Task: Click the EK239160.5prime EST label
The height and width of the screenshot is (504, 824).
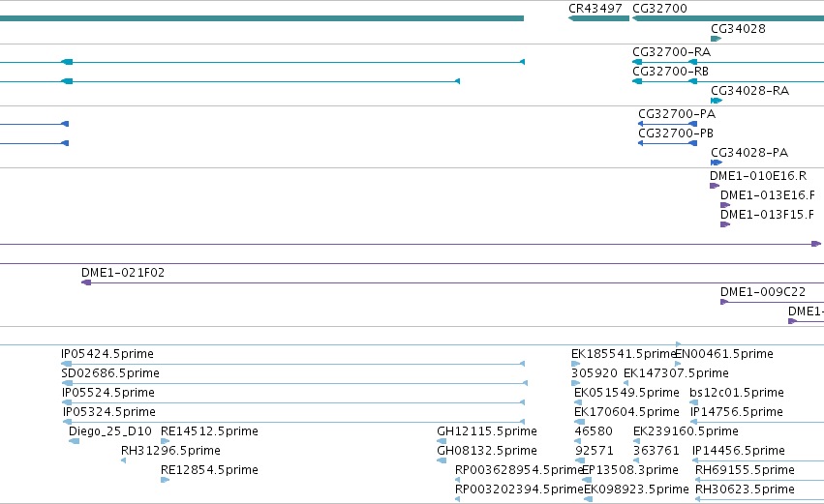Action: click(686, 432)
